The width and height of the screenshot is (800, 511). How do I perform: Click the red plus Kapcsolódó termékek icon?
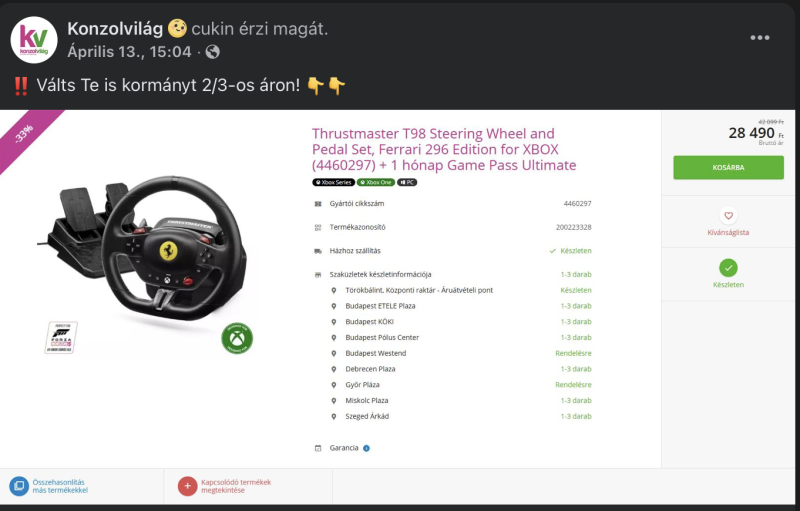(x=187, y=486)
